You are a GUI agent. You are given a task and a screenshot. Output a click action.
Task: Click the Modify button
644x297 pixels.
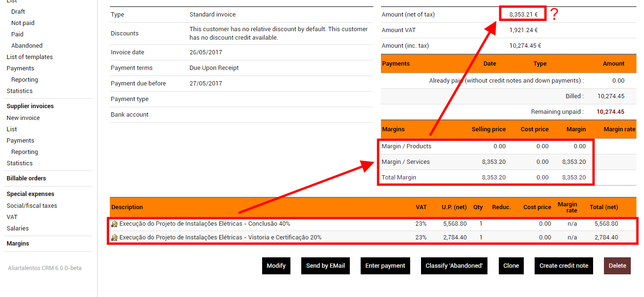(276, 265)
